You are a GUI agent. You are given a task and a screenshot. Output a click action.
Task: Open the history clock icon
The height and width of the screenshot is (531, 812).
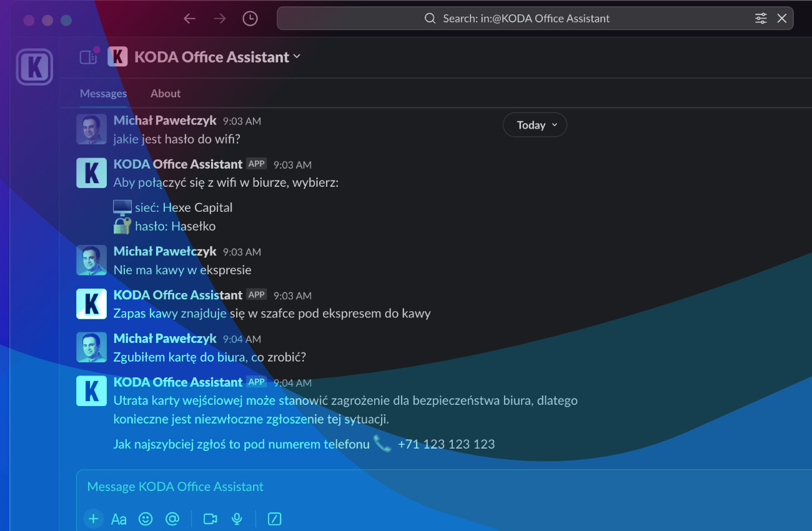pyautogui.click(x=250, y=19)
